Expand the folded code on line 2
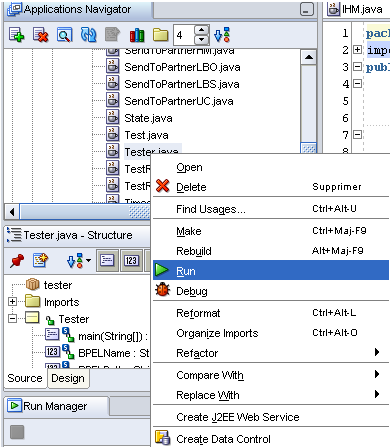 point(357,50)
